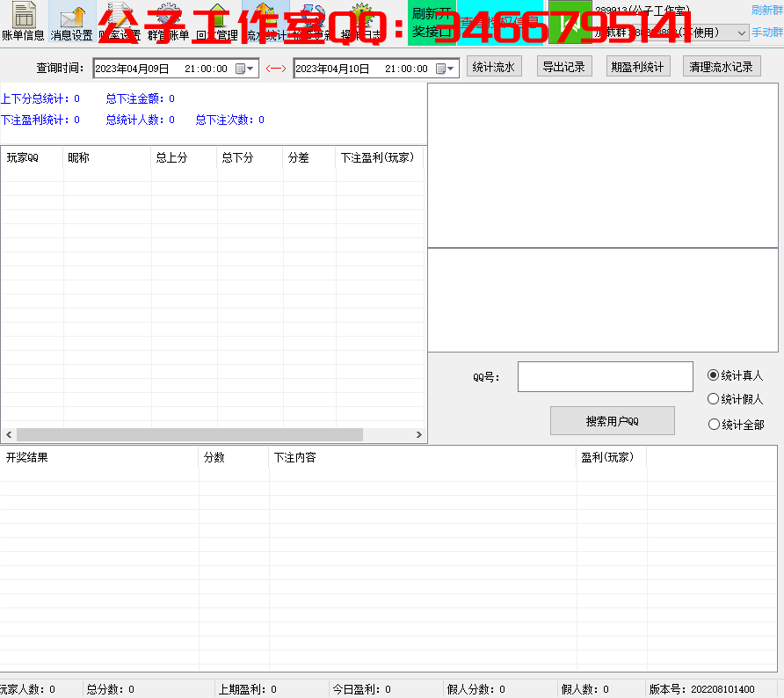Click the start date 2023年04月09日 field
Viewport: 784px width, 698px height.
[133, 69]
